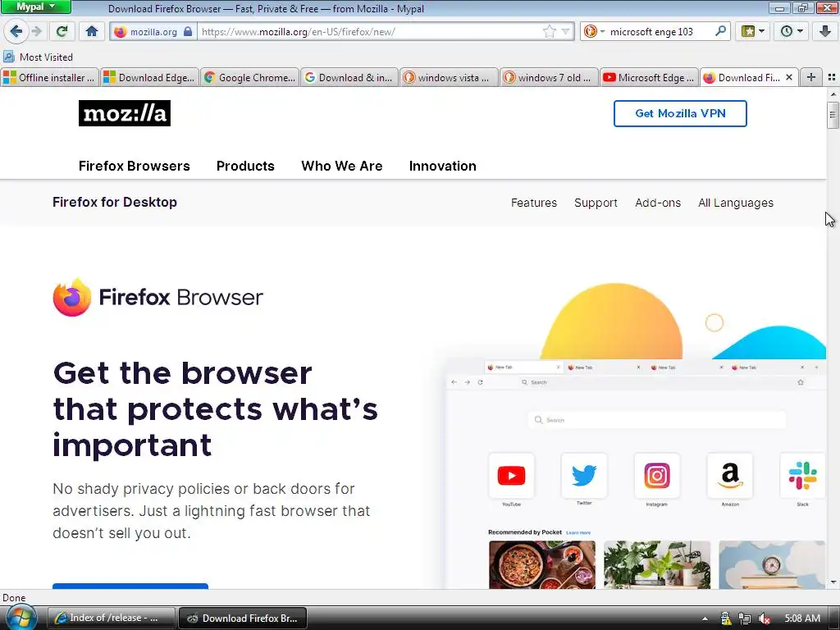Switch to the Download Edge tab
840x630 pixels.
[149, 78]
